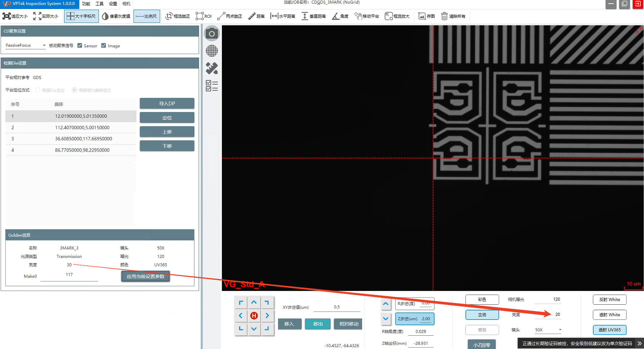Toggle the 大十字标尺 crosshair ruler
The width and height of the screenshot is (644, 349).
point(81,16)
